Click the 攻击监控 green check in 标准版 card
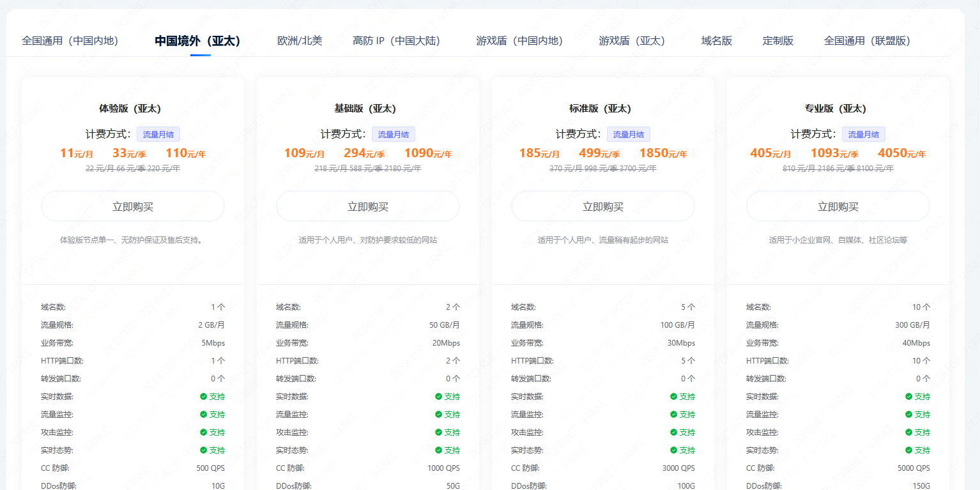Viewport: 980px width, 490px height. pyautogui.click(x=673, y=433)
